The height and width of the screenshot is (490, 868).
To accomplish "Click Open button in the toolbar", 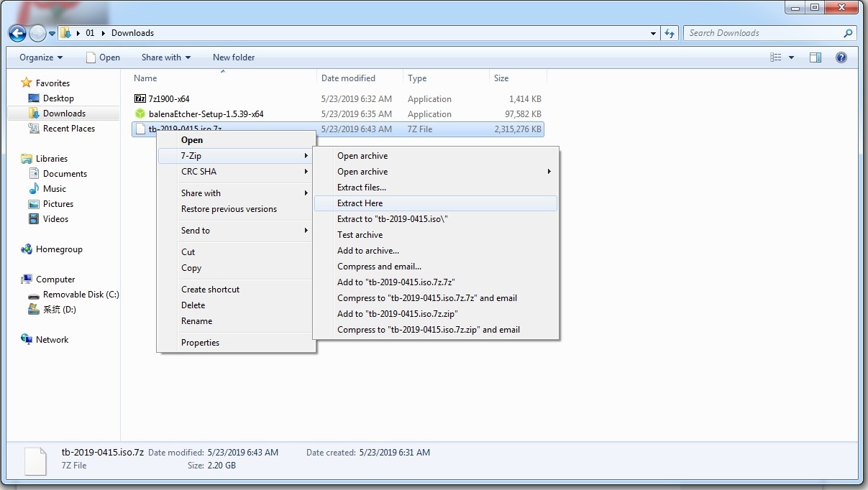I will [x=103, y=57].
